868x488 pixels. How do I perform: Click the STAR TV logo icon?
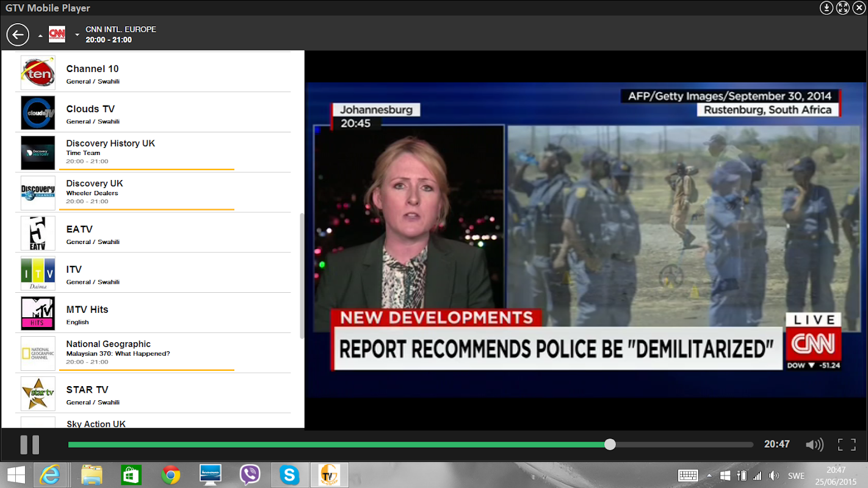(x=38, y=393)
